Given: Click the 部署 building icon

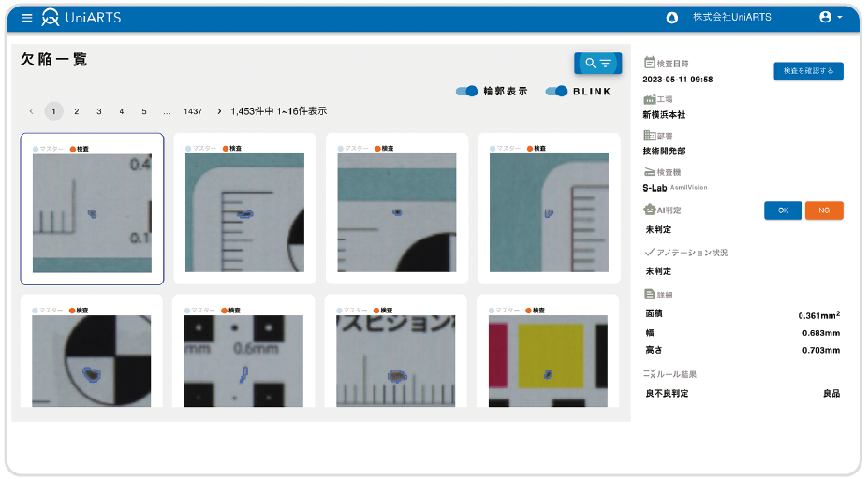Looking at the screenshot, I should 649,136.
